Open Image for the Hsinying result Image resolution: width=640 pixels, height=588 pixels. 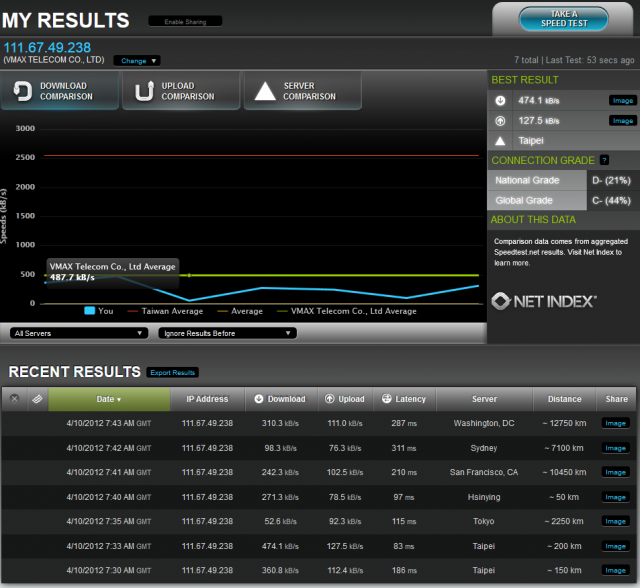[x=616, y=497]
